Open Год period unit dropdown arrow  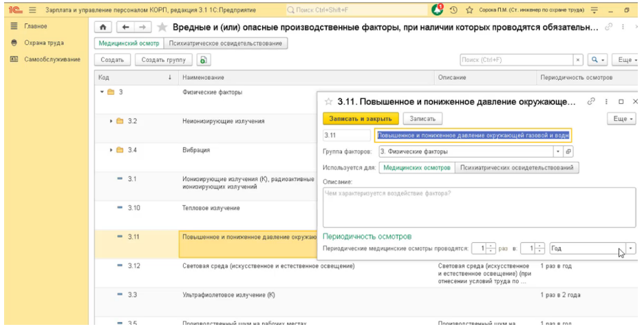tap(630, 248)
